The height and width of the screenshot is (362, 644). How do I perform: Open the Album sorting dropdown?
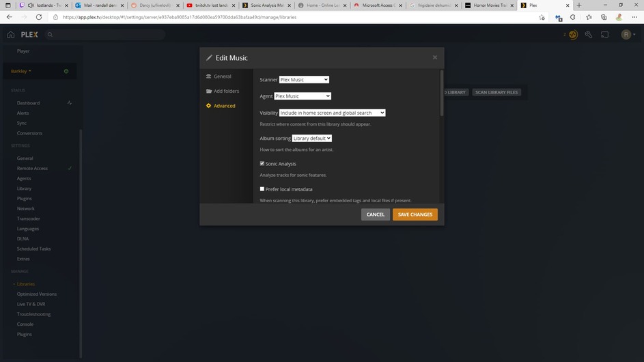click(x=311, y=139)
